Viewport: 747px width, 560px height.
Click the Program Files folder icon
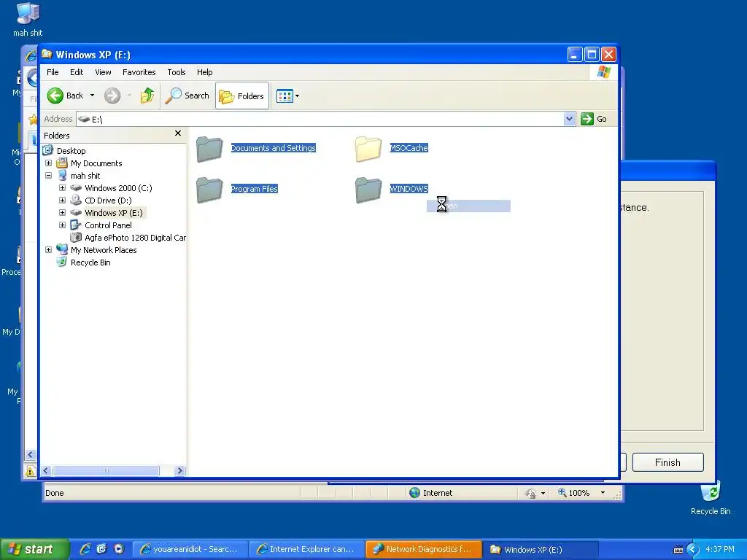tap(209, 189)
